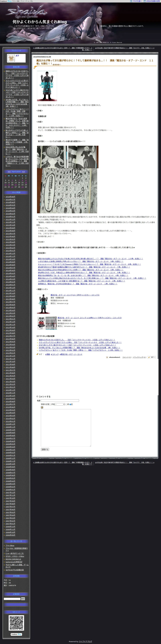Open the 10巻 past-article link in 過去記事 list
The width and height of the screenshot is (161, 644).
[90, 259]
